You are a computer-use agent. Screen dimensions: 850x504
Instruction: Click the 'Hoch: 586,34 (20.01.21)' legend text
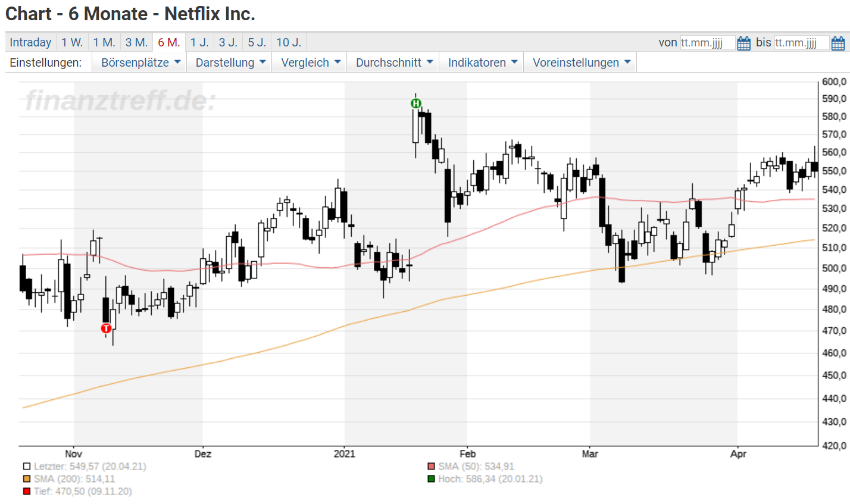tap(490, 479)
